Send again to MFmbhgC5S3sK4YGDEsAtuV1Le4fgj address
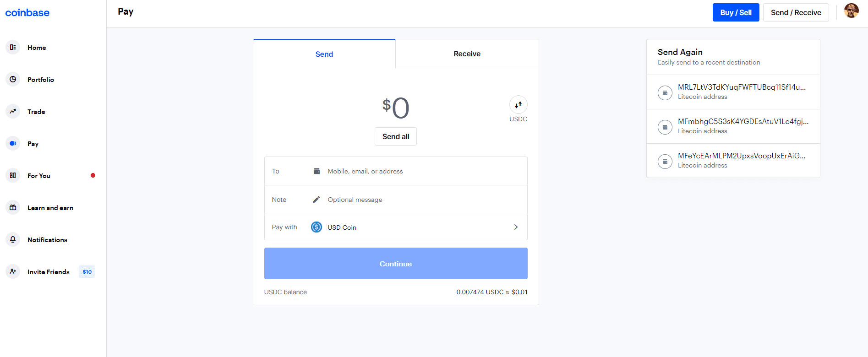This screenshot has height=357, width=868. click(733, 126)
